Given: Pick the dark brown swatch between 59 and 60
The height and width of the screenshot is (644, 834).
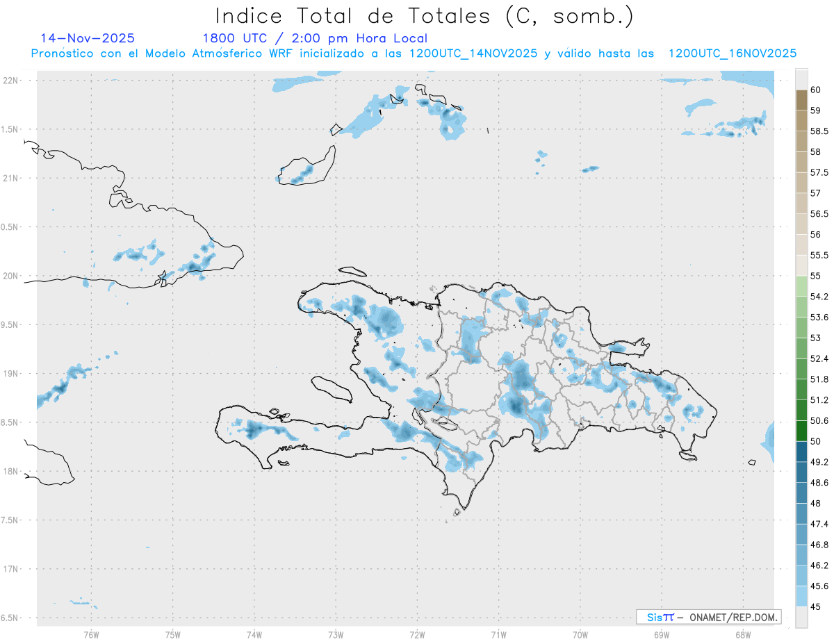Looking at the screenshot, I should click(801, 99).
